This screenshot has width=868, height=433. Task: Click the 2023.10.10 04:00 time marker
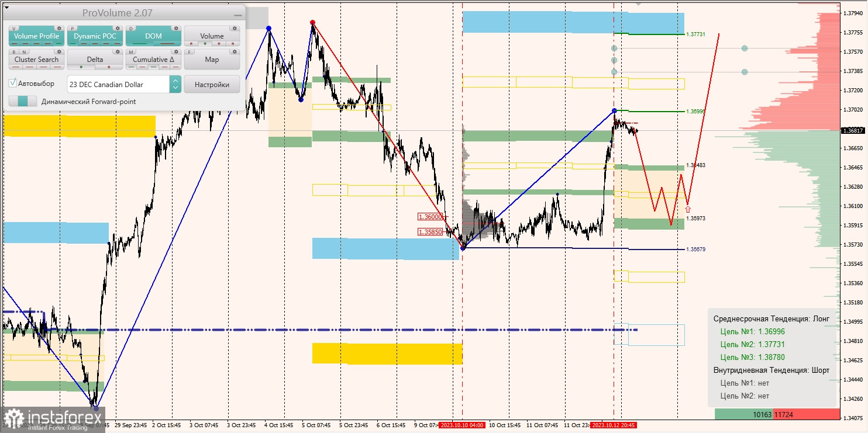click(463, 425)
